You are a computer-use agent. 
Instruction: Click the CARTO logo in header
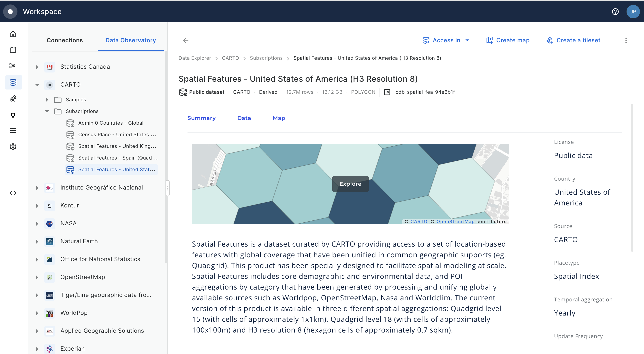[10, 11]
